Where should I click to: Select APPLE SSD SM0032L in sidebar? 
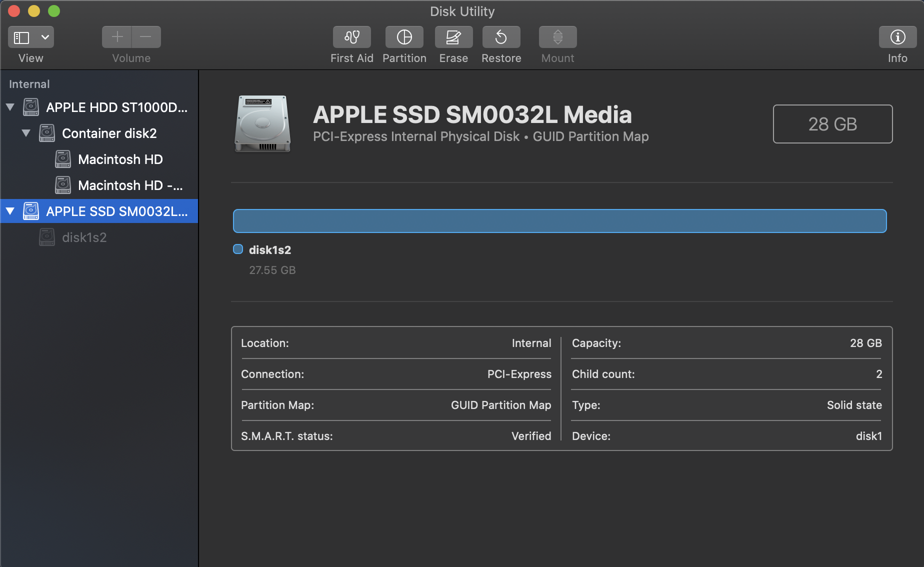coord(99,211)
